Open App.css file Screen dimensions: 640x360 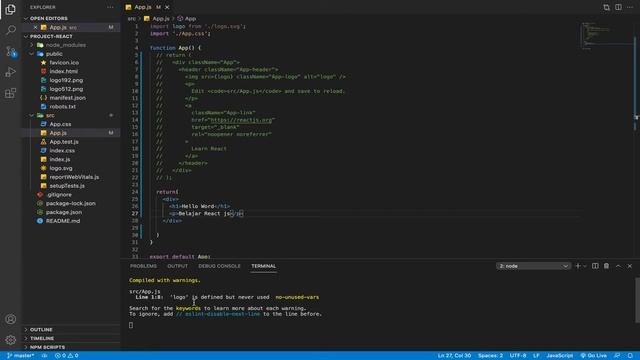click(x=60, y=124)
